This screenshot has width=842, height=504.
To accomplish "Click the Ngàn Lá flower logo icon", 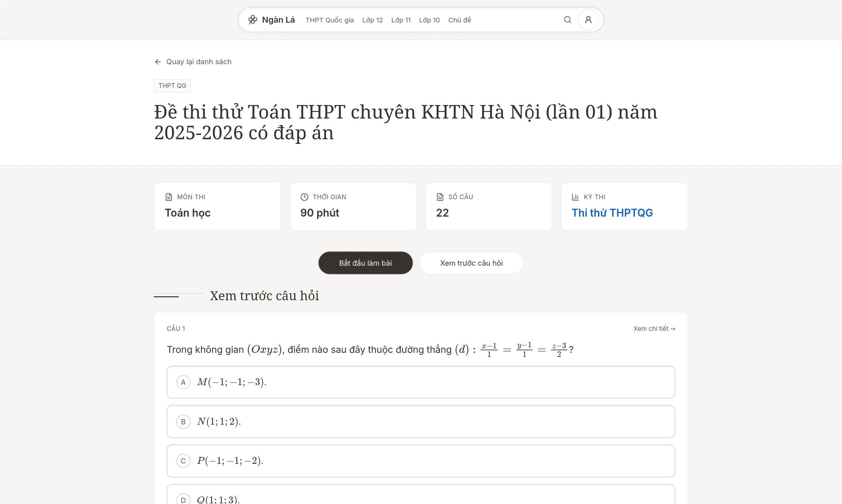I will (x=252, y=20).
